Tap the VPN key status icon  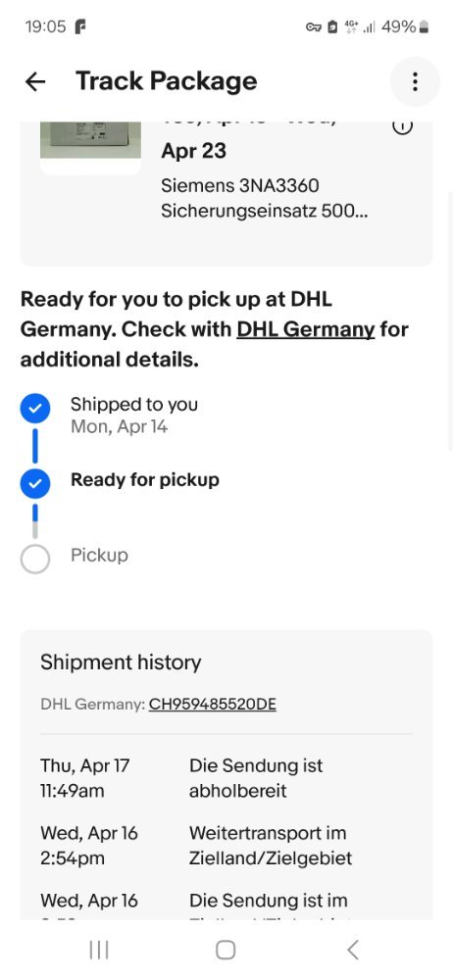point(314,26)
